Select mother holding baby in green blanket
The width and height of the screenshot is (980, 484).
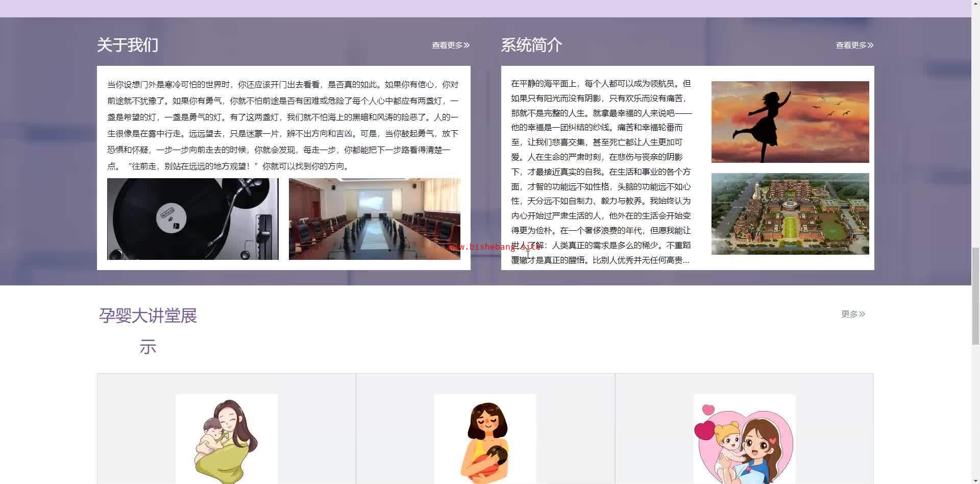click(226, 439)
